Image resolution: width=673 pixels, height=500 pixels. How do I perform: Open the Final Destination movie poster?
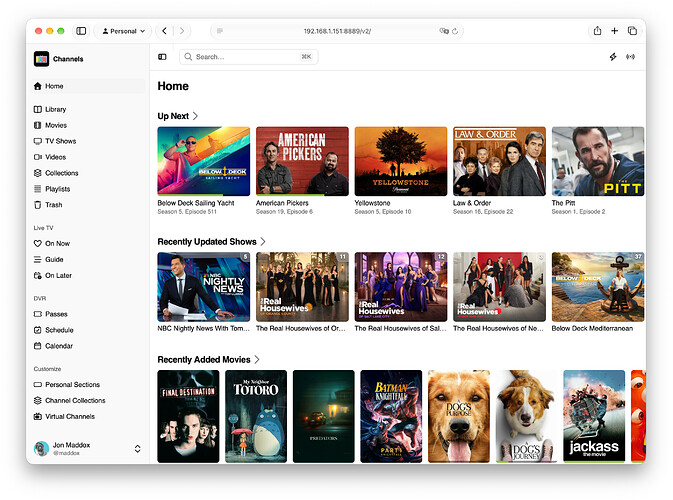[x=188, y=416]
